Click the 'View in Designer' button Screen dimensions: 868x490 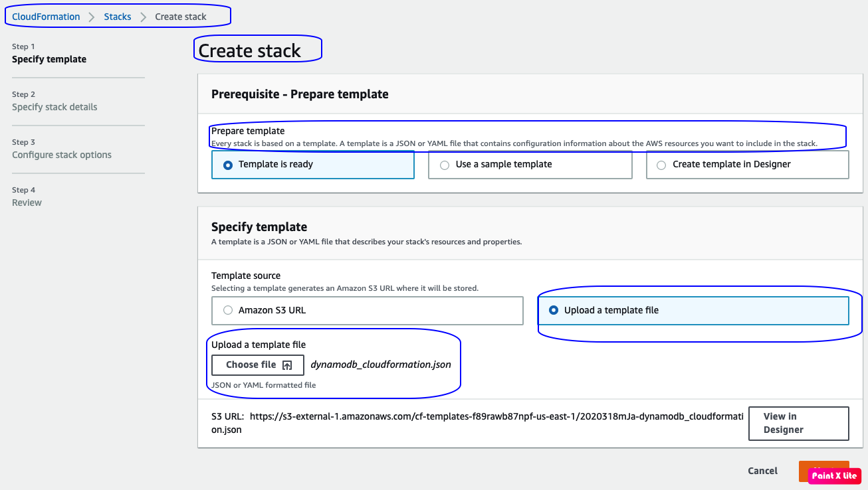[x=798, y=423]
